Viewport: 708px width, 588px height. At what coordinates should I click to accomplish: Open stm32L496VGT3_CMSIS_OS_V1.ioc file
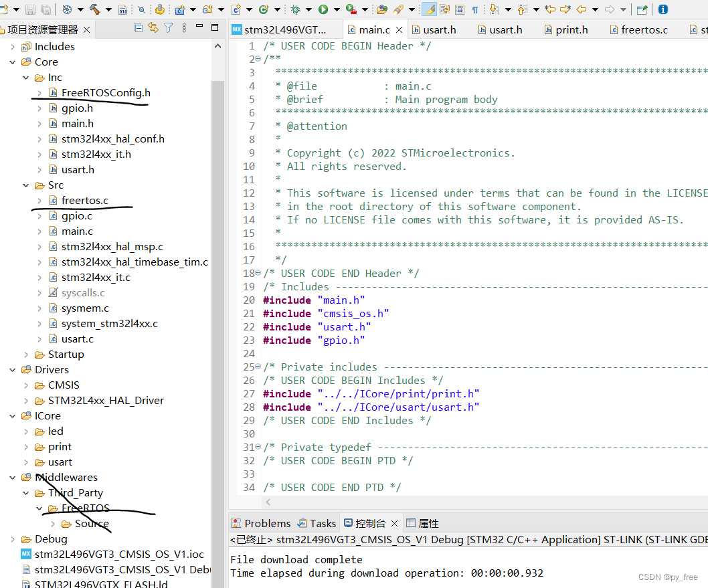pos(119,555)
